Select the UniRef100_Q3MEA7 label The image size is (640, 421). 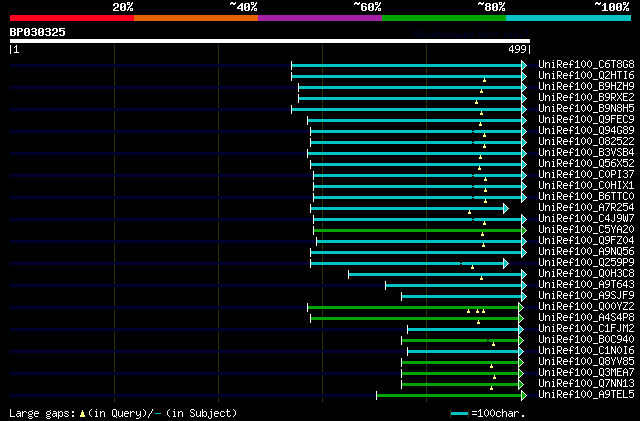pos(586,373)
